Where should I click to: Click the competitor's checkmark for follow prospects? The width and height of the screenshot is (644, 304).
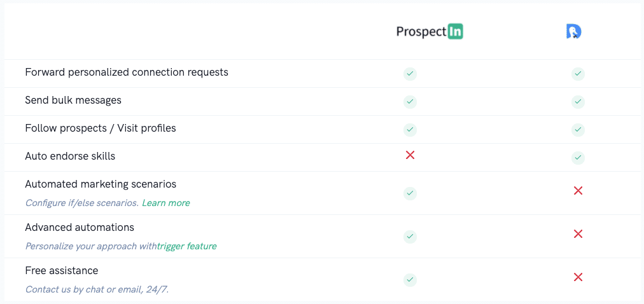click(x=578, y=130)
